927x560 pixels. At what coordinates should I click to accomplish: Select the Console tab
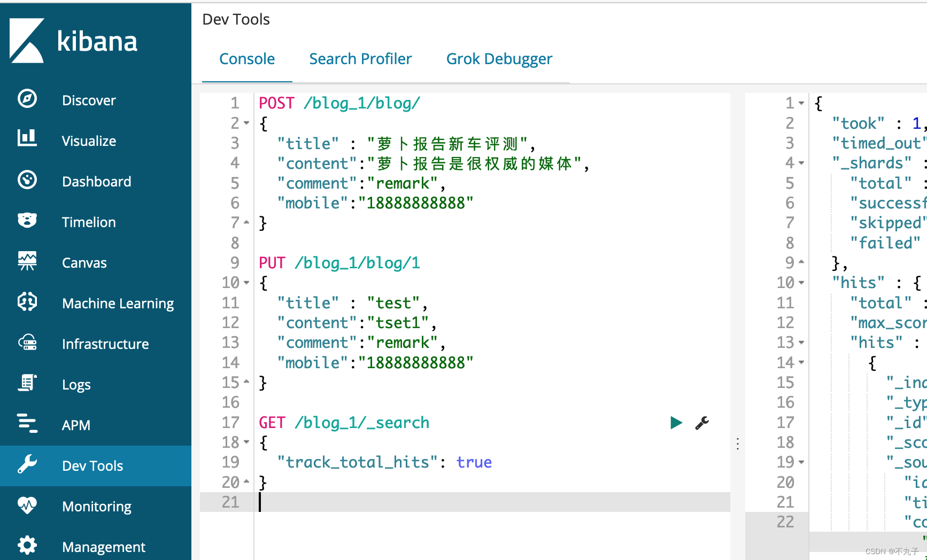247,59
